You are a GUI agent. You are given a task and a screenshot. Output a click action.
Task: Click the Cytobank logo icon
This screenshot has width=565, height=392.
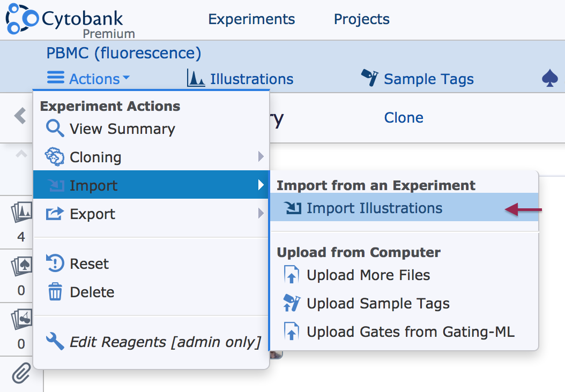[x=21, y=19]
